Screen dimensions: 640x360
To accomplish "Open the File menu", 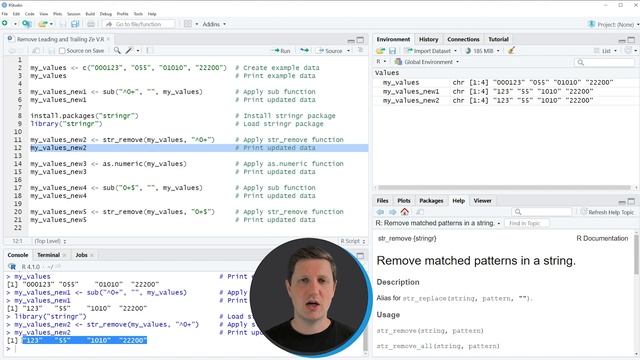I will (x=5, y=13).
